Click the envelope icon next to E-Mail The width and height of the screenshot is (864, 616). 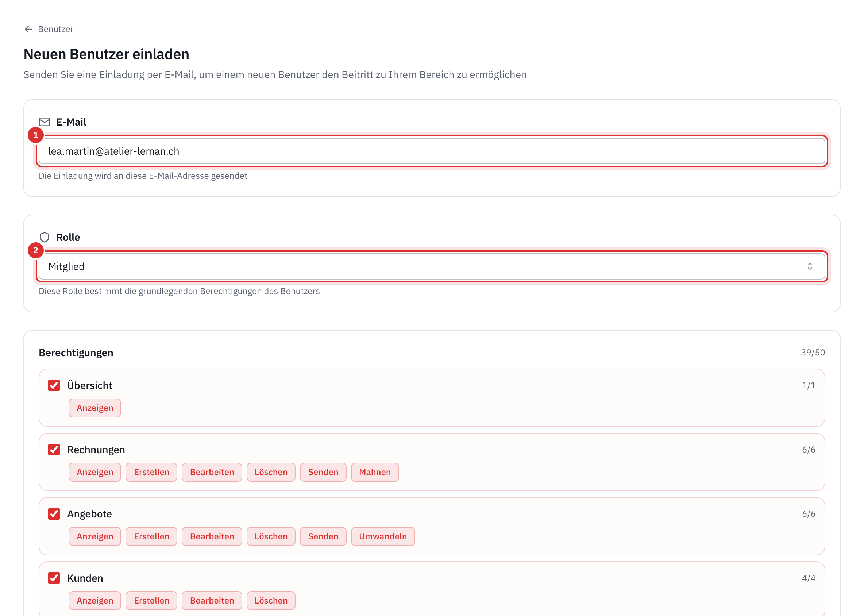point(45,122)
